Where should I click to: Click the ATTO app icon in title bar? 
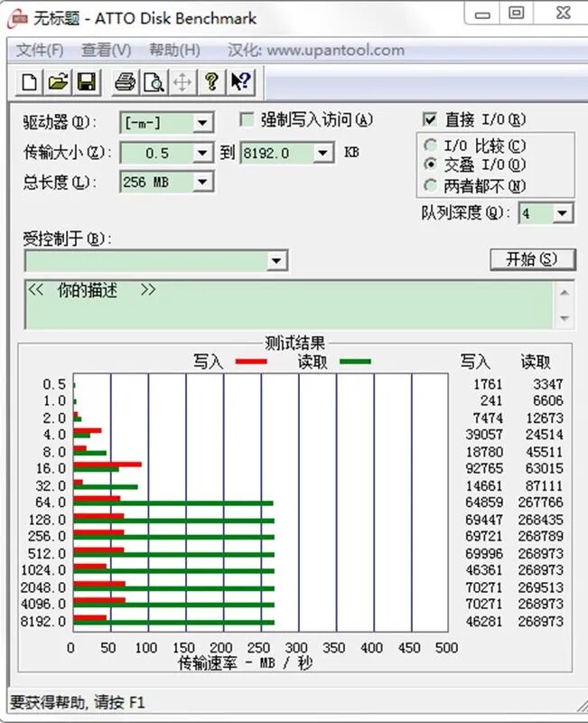(x=18, y=18)
